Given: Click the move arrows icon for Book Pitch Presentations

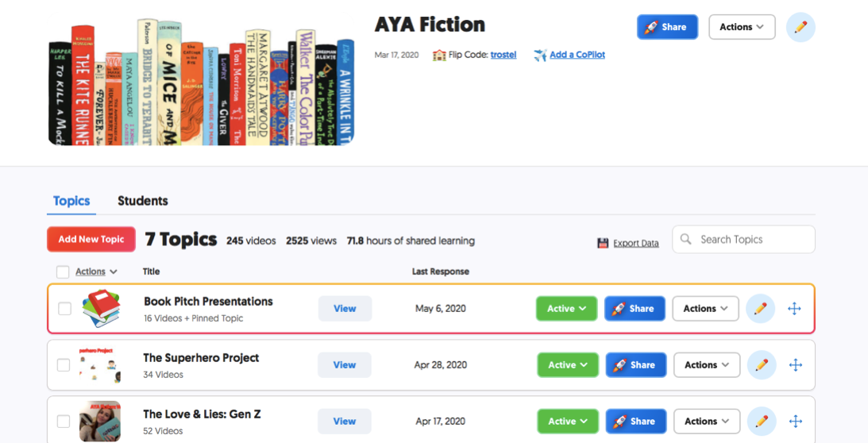Looking at the screenshot, I should (x=794, y=309).
